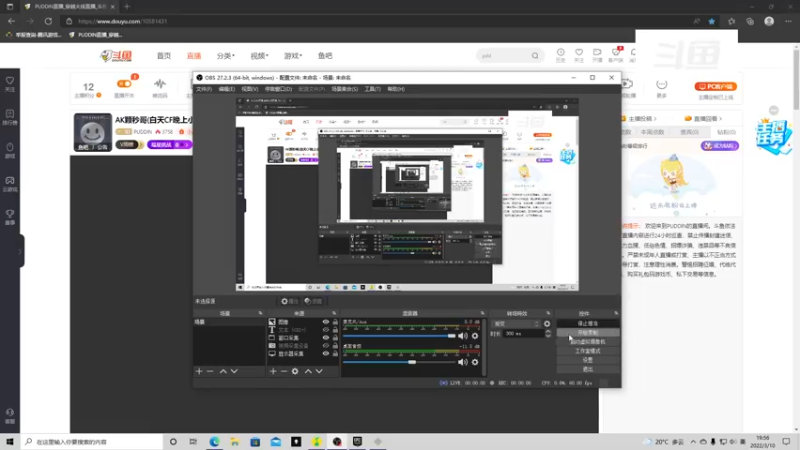Move scene up arrow in Scenes panel
Image resolution: width=800 pixels, height=450 pixels.
pos(223,371)
